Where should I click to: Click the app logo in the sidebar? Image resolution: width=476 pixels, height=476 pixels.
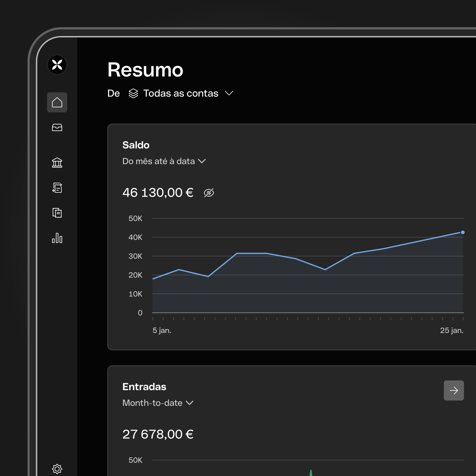click(x=57, y=65)
